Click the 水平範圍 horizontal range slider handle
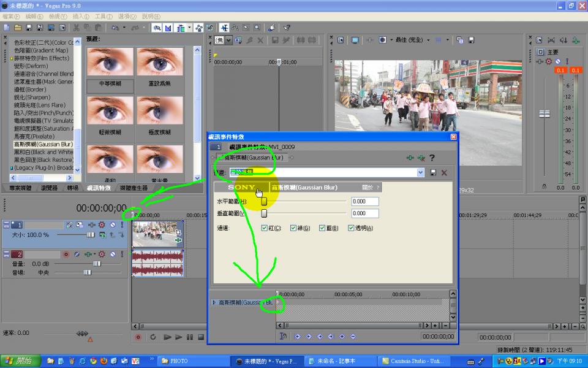Image resolution: width=588 pixels, height=368 pixels. click(264, 201)
